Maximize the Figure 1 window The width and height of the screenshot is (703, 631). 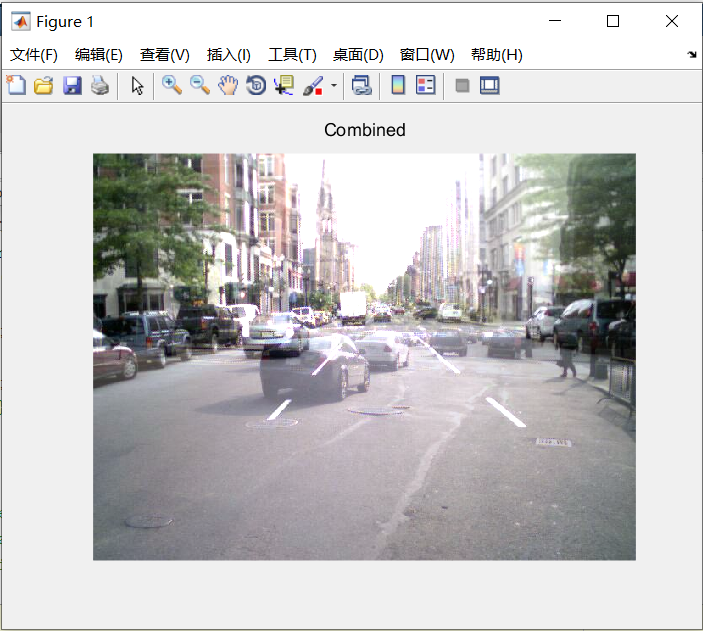(613, 21)
